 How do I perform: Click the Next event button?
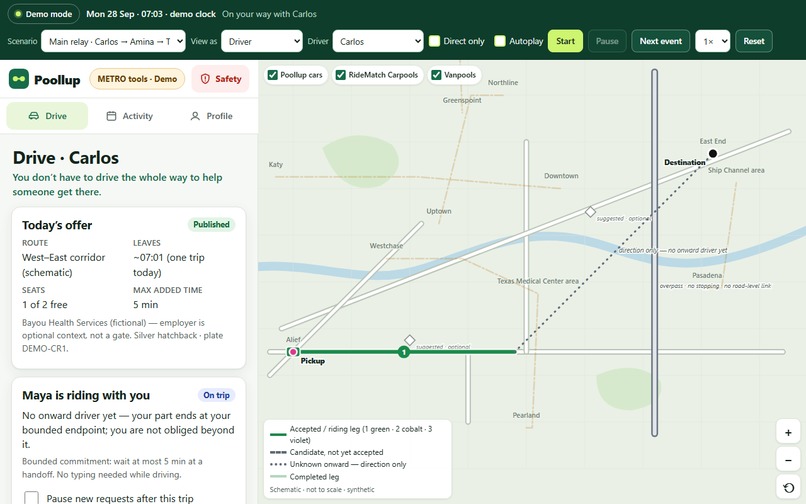(x=661, y=41)
